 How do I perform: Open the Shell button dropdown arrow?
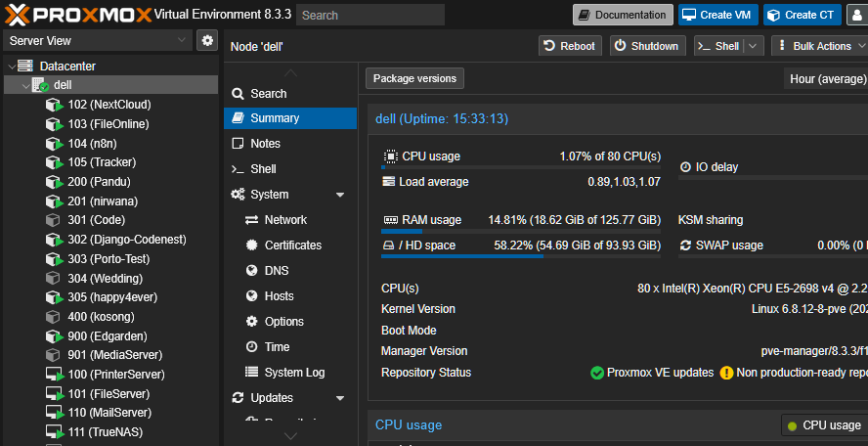753,46
